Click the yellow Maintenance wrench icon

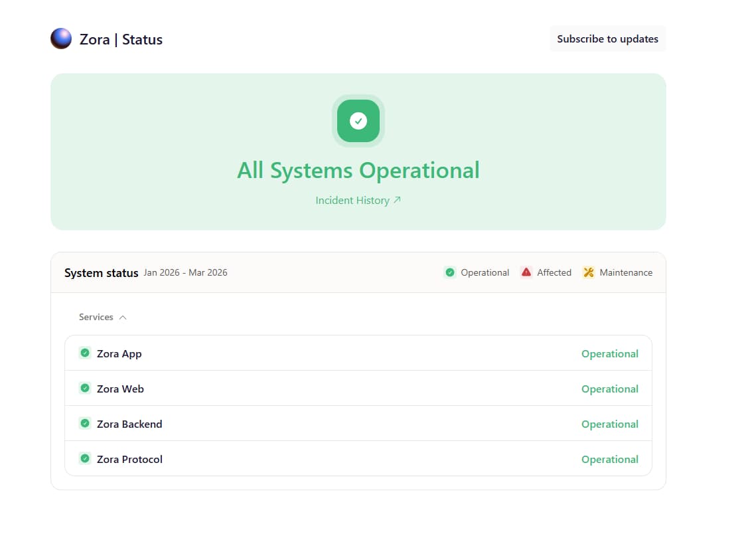point(589,272)
